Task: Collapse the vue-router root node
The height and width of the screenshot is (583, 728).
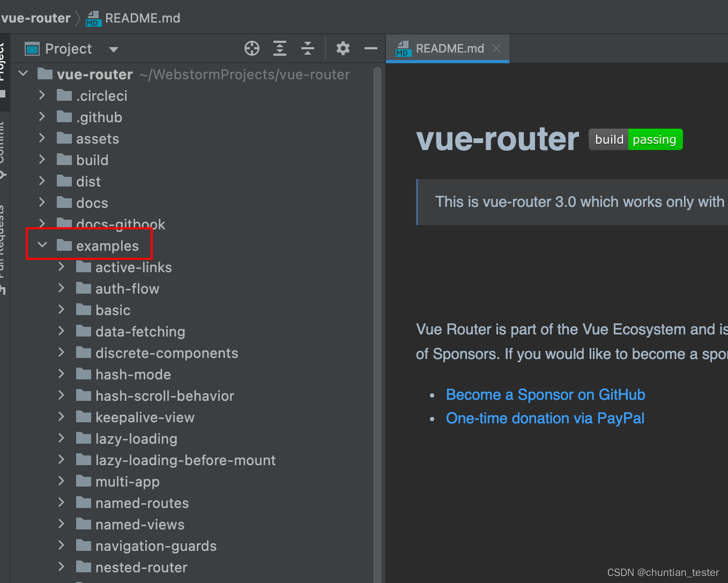Action: [x=23, y=73]
